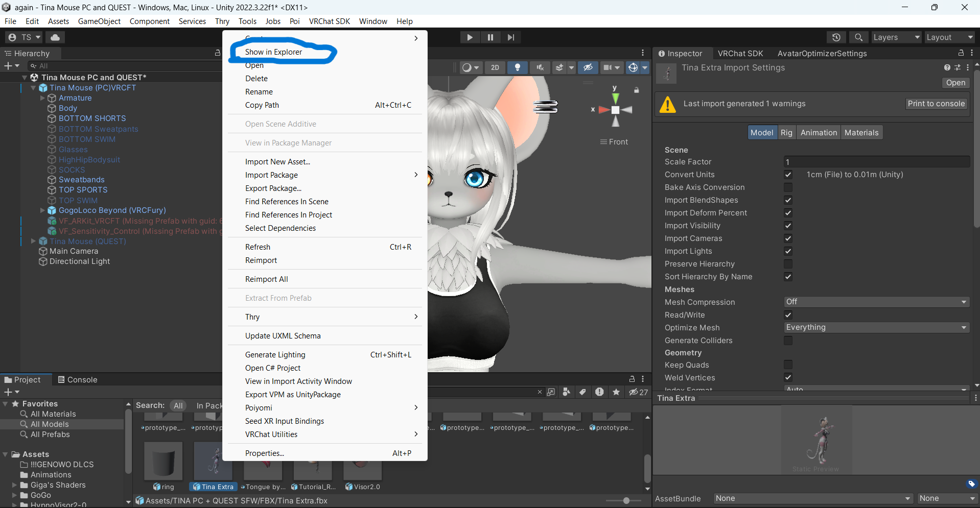The width and height of the screenshot is (980, 508).
Task: Toggle scene visibility hidden-objects icon
Action: coord(588,67)
